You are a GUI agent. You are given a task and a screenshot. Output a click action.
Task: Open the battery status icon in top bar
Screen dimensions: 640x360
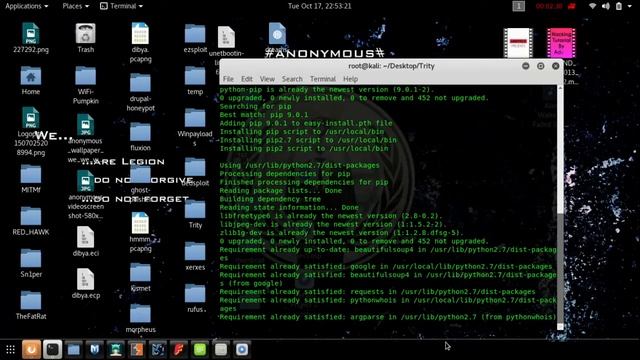tap(619, 6)
